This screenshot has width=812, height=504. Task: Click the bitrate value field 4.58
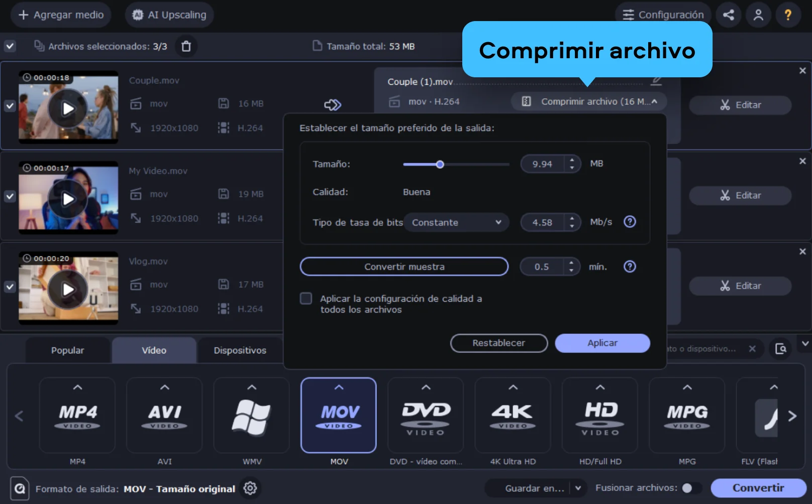pyautogui.click(x=543, y=222)
